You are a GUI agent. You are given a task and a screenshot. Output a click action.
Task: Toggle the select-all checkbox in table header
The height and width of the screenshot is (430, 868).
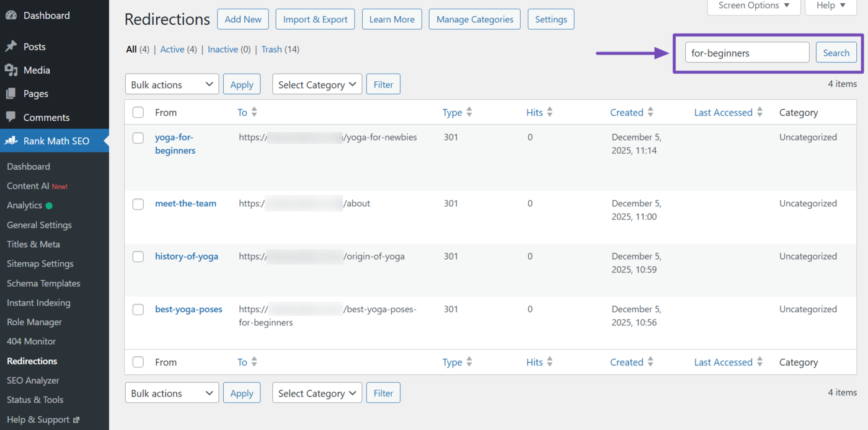pos(138,112)
